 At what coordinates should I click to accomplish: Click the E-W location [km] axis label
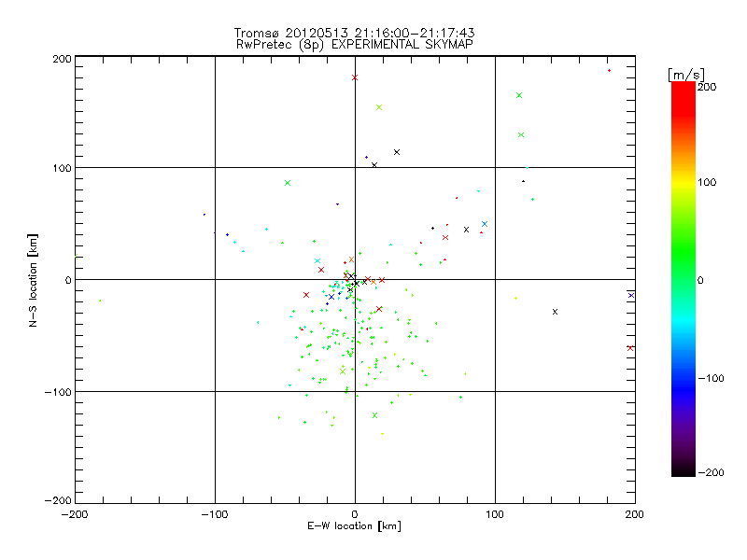click(x=354, y=526)
